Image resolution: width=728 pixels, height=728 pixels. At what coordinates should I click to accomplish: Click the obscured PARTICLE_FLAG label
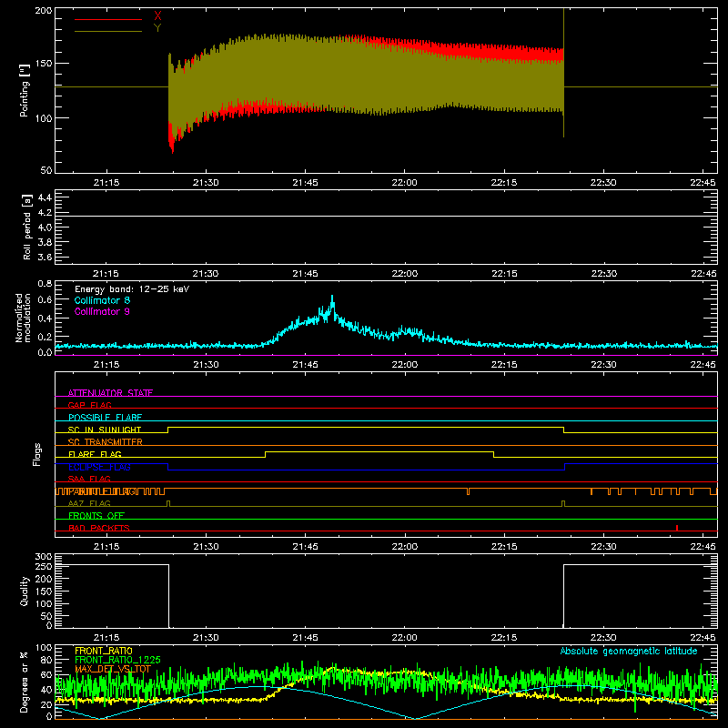[x=102, y=491]
